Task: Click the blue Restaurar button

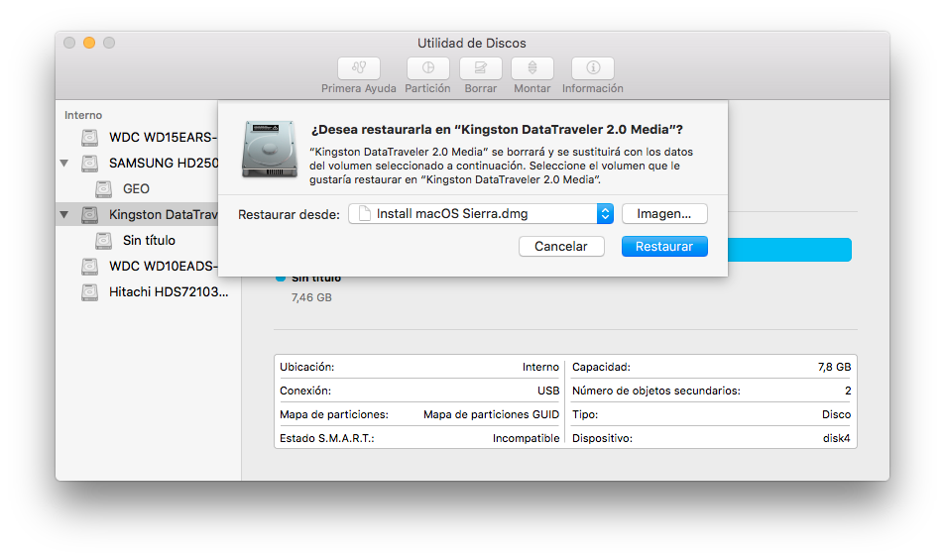Action: 664,246
